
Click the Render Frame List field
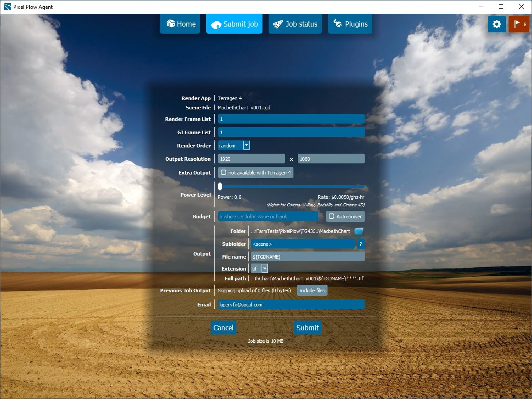tap(291, 119)
